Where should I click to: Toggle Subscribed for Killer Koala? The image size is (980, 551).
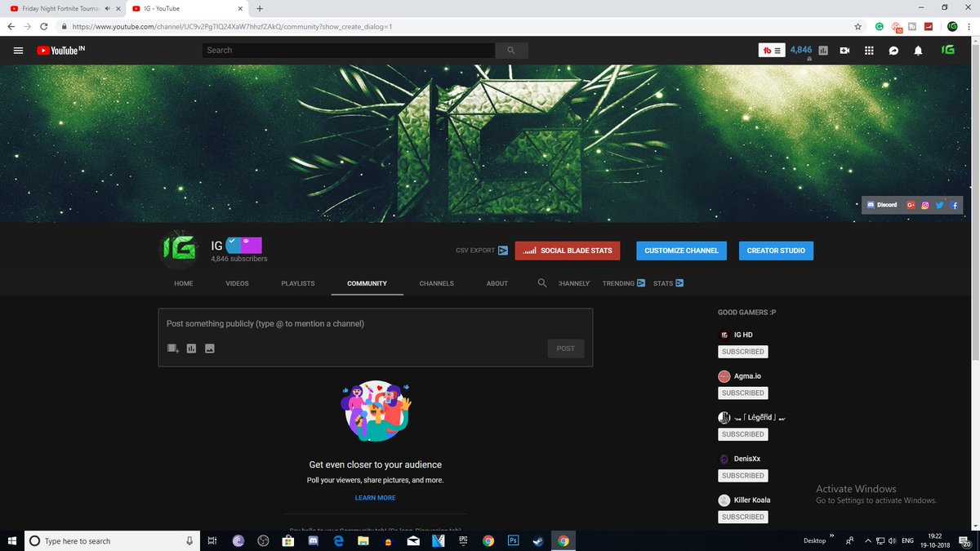pos(742,517)
